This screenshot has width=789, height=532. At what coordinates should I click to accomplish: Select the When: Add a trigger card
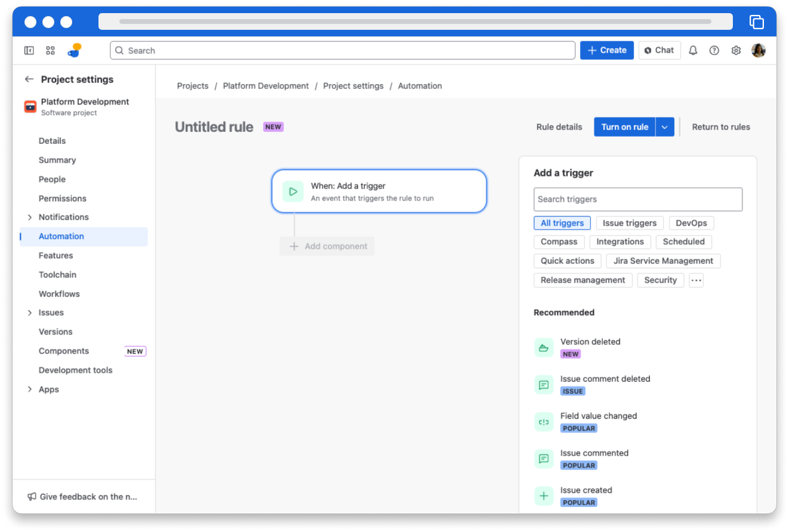(380, 191)
